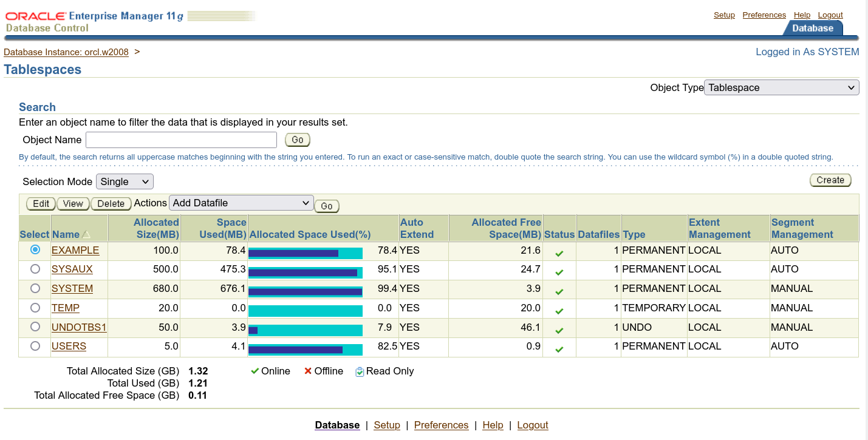Click the Oracle Enterprise Manager 11g logo

tap(94, 16)
